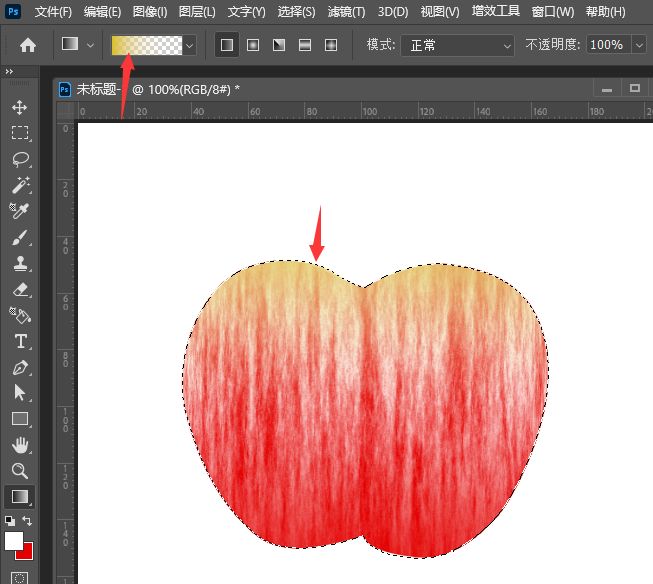Select the Hand tool
Viewport: 653px width, 584px height.
coord(20,445)
